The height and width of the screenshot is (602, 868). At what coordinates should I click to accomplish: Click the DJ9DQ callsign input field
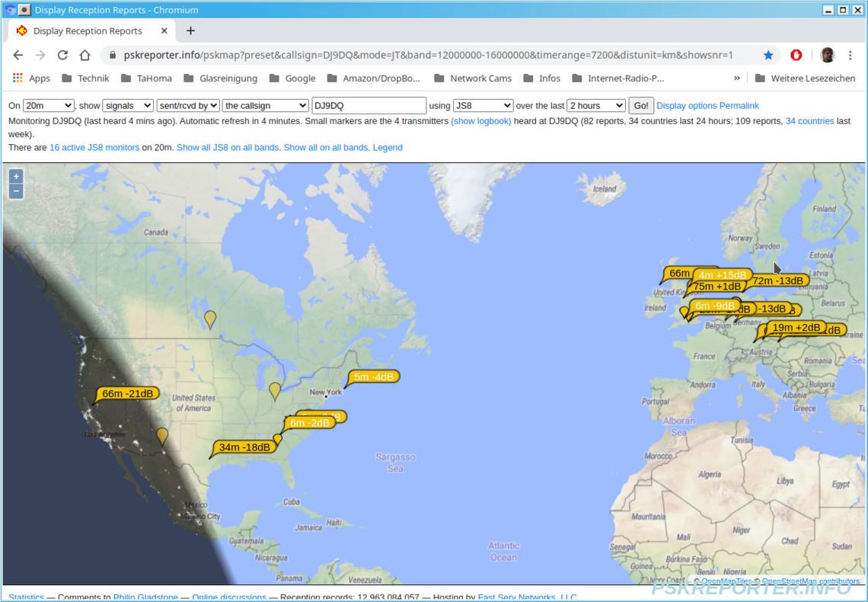[369, 105]
